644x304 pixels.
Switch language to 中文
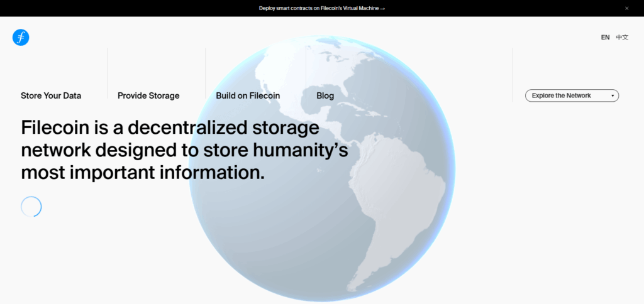[x=622, y=38]
